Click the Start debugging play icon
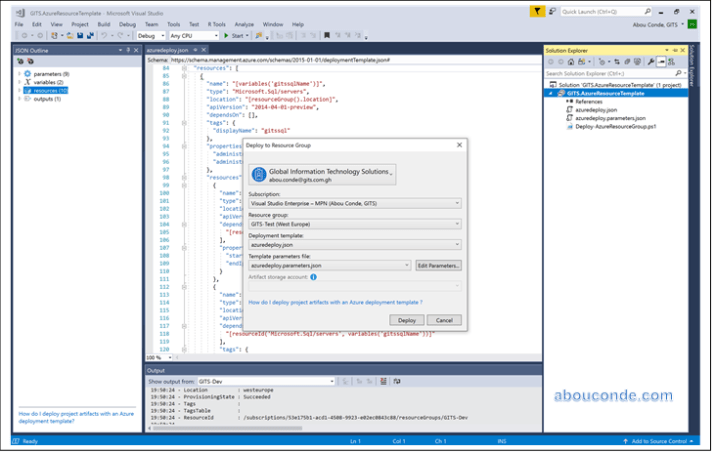The image size is (714, 452). tap(226, 35)
